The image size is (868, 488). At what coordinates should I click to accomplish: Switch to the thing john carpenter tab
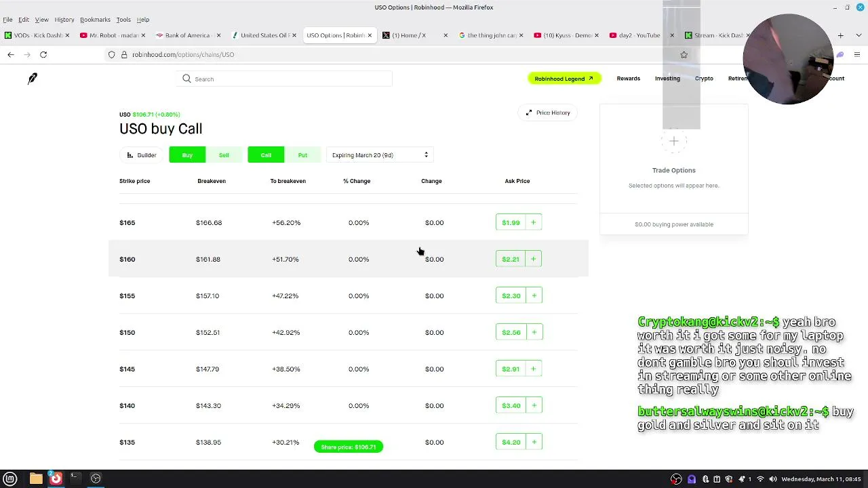(x=491, y=35)
